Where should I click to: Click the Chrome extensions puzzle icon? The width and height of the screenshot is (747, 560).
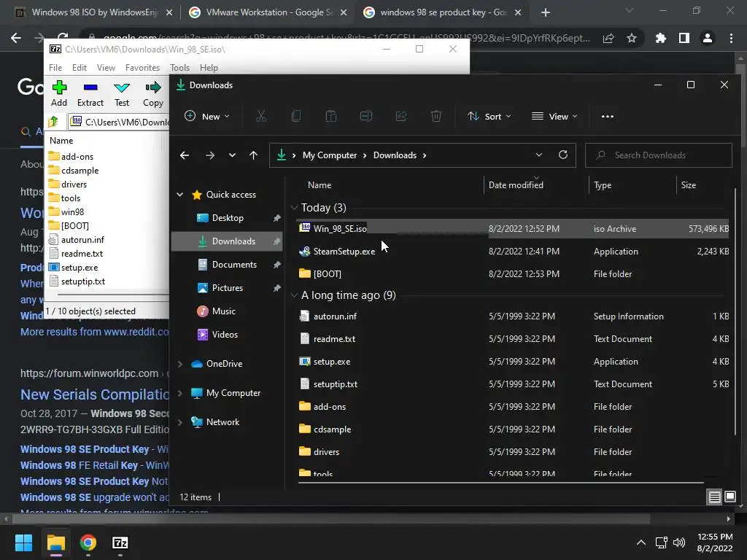pos(660,38)
